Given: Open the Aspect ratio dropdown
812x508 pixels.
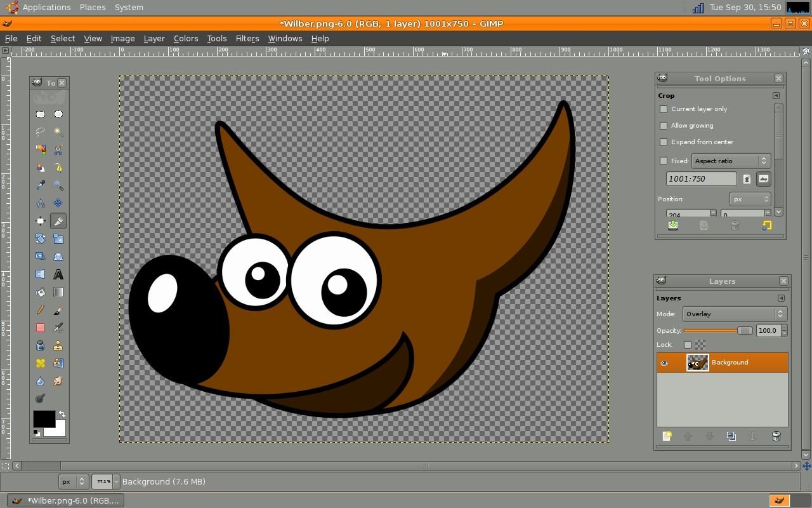Looking at the screenshot, I should coord(731,161).
